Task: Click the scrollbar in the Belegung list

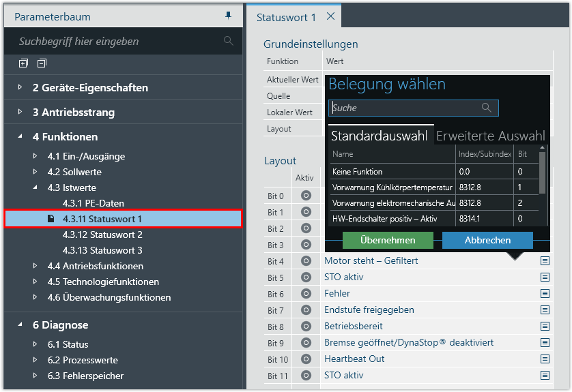Action: coord(543,174)
